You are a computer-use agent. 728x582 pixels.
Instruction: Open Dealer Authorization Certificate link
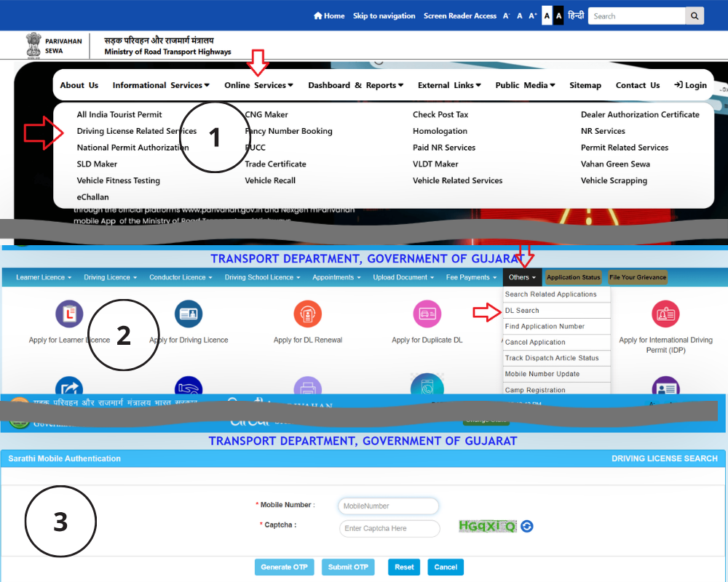(x=640, y=114)
